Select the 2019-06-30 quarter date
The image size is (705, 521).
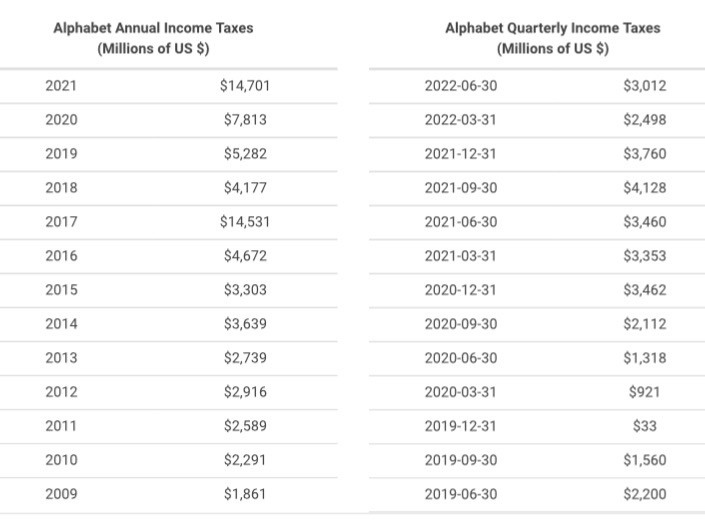pos(461,494)
